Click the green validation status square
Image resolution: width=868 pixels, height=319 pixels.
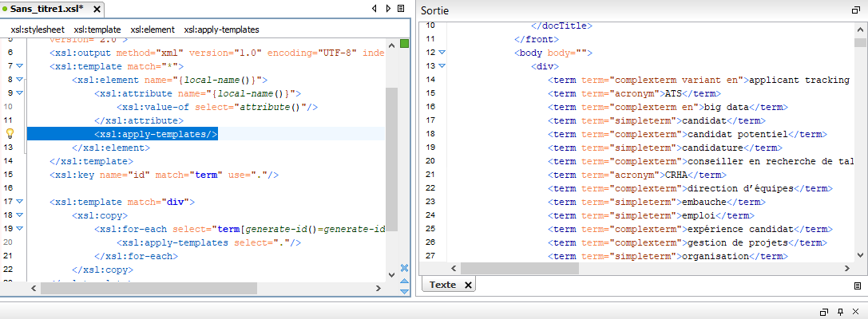[x=404, y=43]
